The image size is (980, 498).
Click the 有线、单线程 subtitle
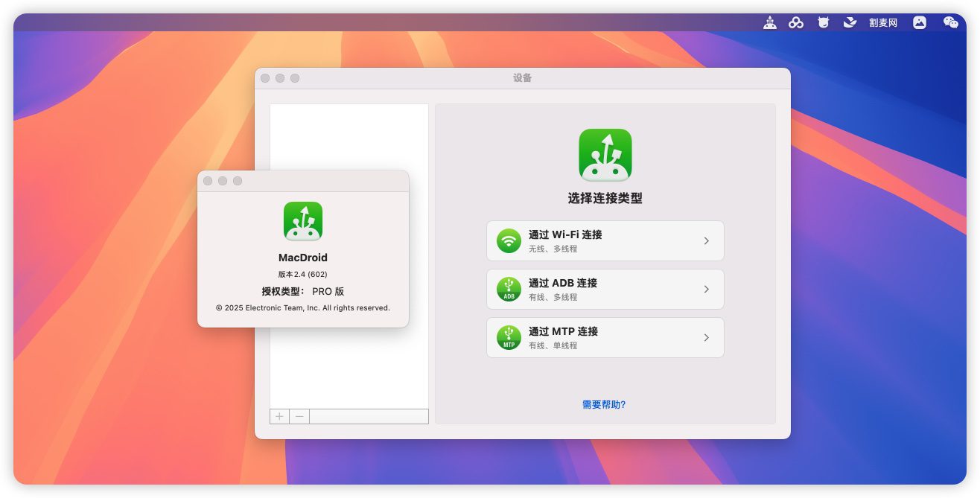click(553, 345)
